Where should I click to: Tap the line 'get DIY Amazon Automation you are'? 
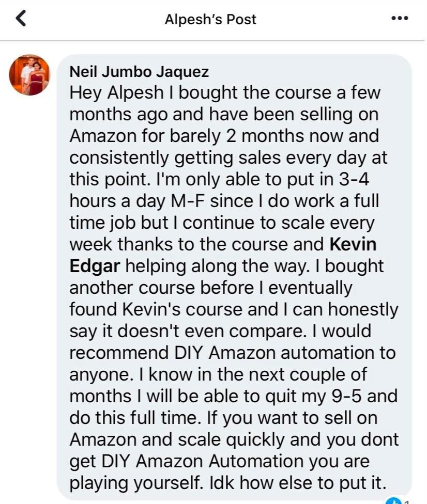coord(220,462)
